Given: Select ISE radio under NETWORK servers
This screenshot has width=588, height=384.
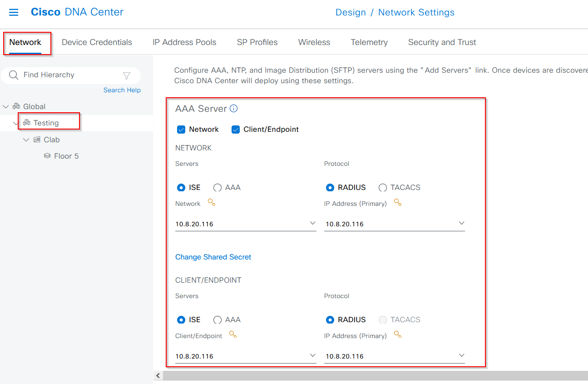Looking at the screenshot, I should [181, 187].
